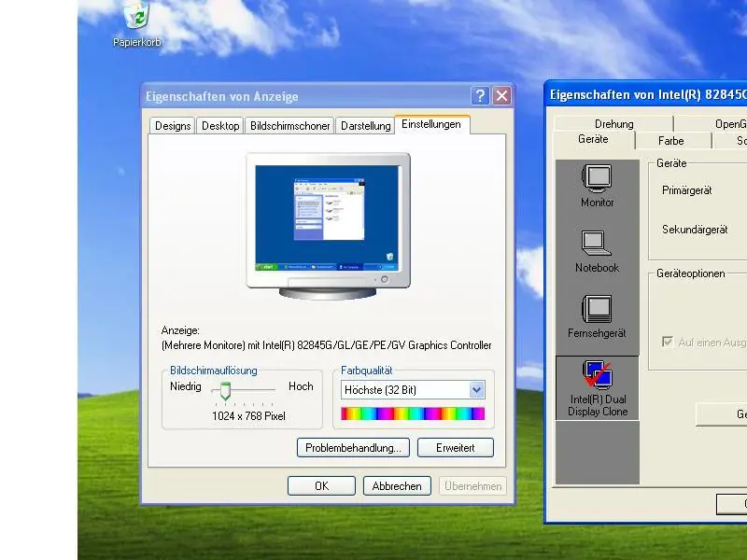The image size is (747, 560).
Task: Switch to the Darstellung tab
Action: [x=365, y=126]
